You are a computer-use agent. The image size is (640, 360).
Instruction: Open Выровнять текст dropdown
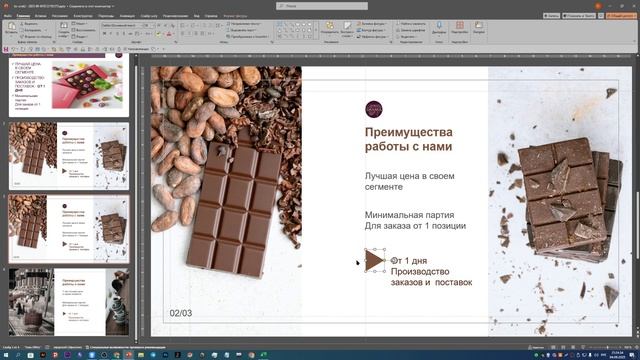pyautogui.click(x=242, y=30)
